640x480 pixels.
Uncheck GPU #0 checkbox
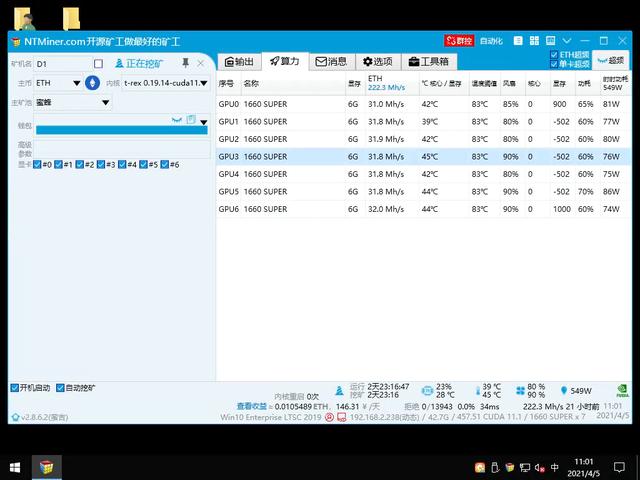pos(37,164)
